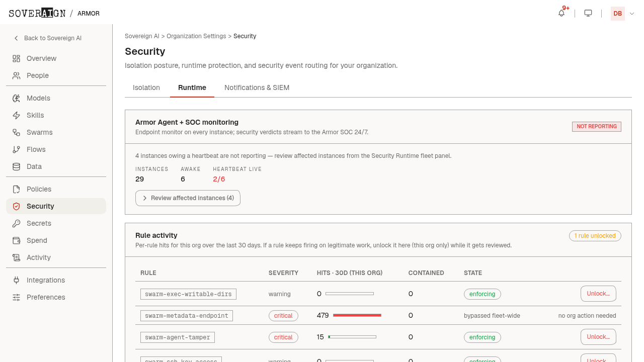Click the HEARTBEAT LIVE 2/6 value
The height and width of the screenshot is (362, 644).
click(x=219, y=179)
